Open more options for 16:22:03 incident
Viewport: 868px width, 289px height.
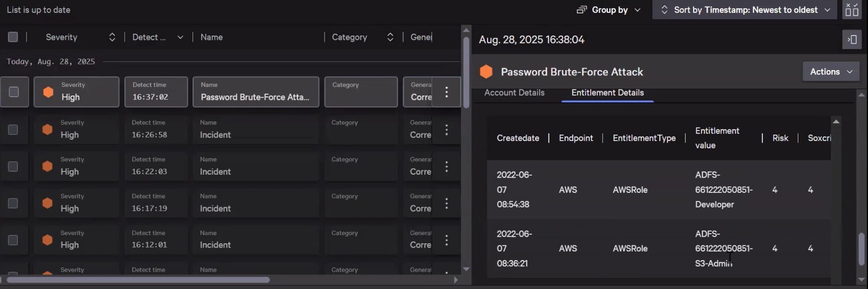pos(446,166)
